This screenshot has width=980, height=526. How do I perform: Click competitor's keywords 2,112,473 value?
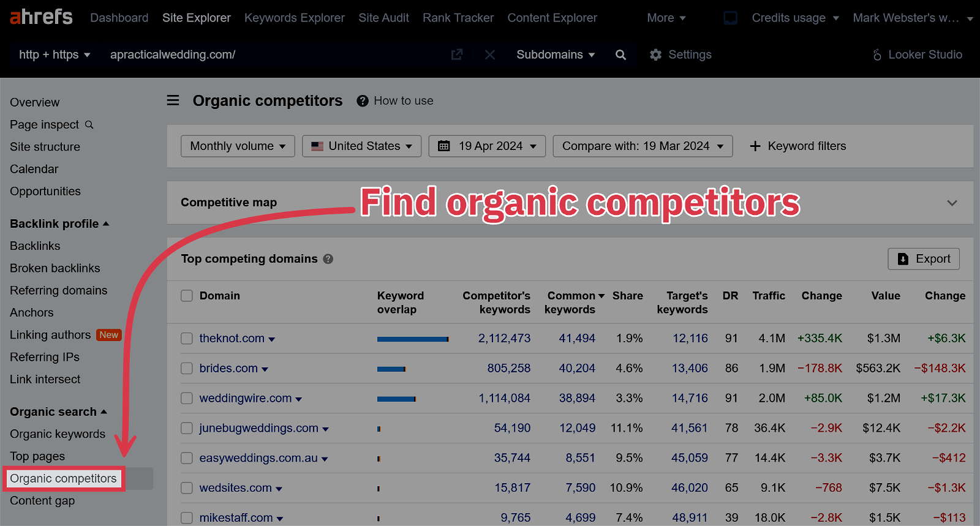(504, 339)
